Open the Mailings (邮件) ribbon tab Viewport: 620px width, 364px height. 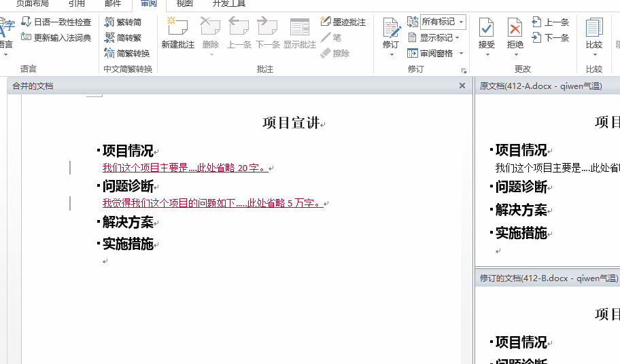point(113,4)
